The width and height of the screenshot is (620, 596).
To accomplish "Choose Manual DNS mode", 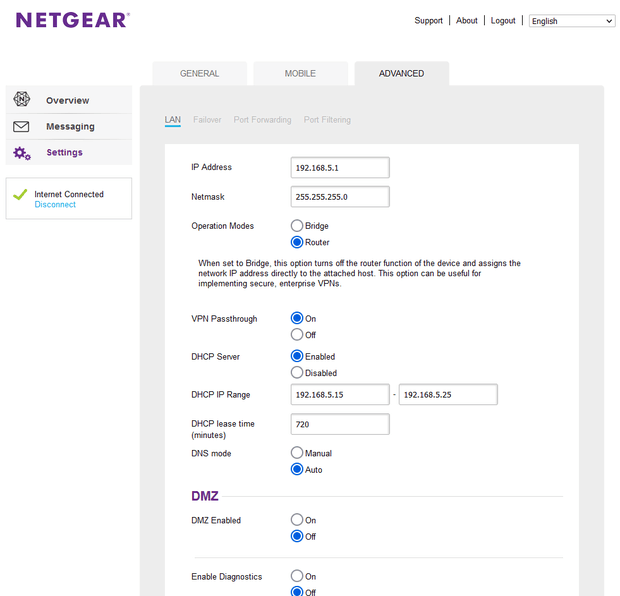I will click(x=297, y=453).
